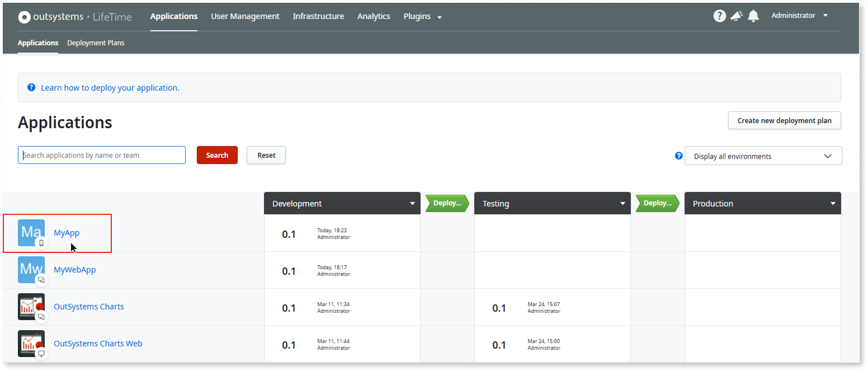Image resolution: width=868 pixels, height=371 pixels.
Task: Switch to the User Management tab
Action: (x=245, y=16)
